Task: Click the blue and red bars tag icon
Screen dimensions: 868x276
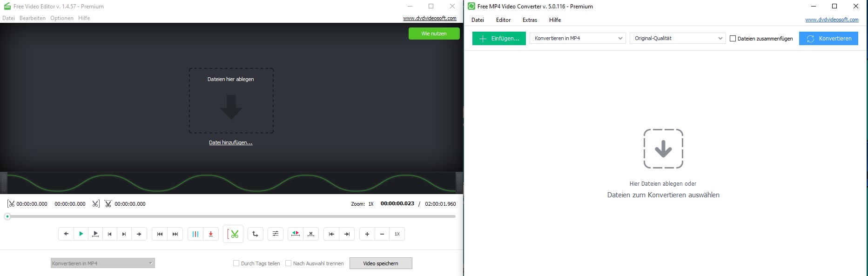Action: 195,234
